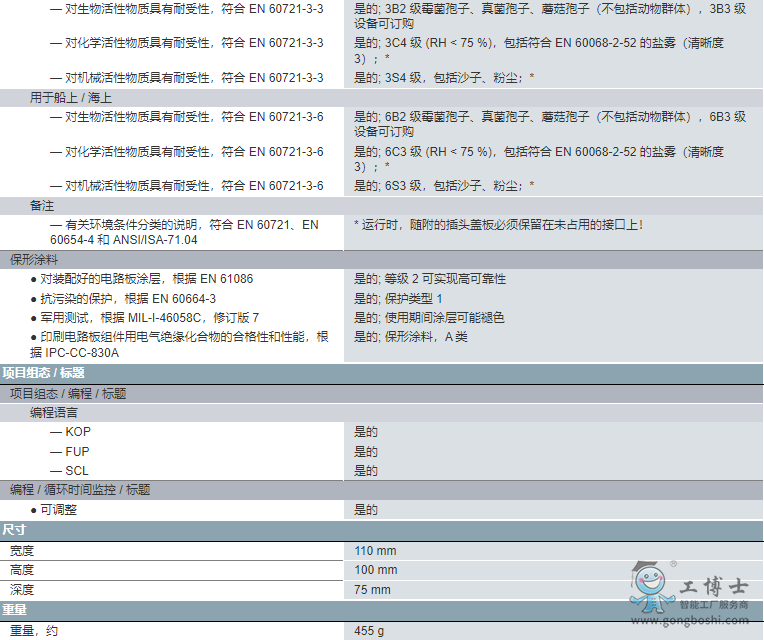Screen dimensions: 764x640
Task: Select the 编程语言 subheading row
Action: coord(54,412)
